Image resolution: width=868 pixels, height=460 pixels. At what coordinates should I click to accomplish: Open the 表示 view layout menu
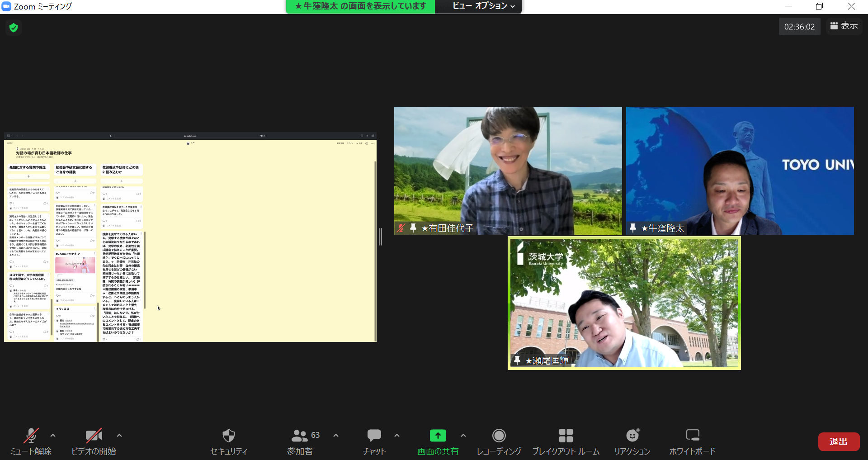pos(844,26)
